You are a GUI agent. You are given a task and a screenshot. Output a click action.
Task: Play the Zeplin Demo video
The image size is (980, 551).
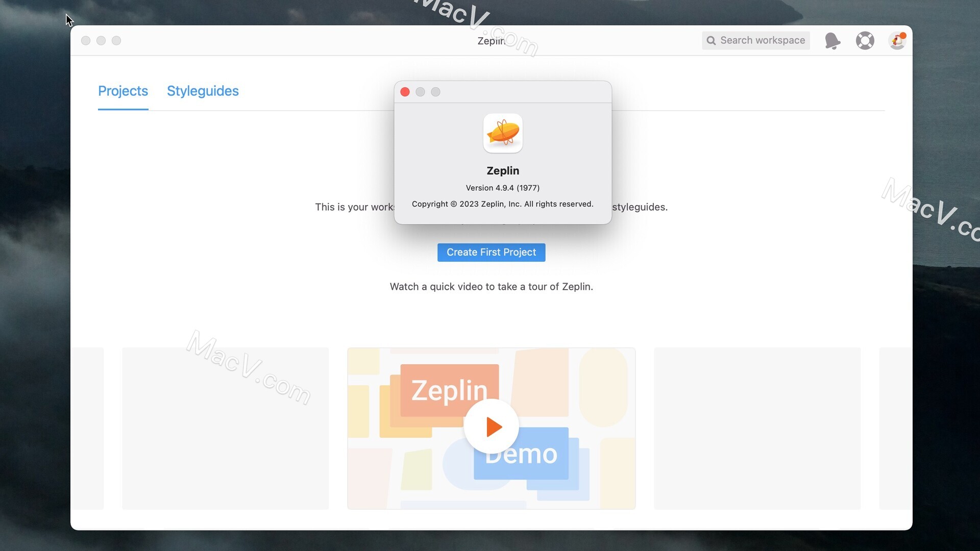click(x=492, y=427)
